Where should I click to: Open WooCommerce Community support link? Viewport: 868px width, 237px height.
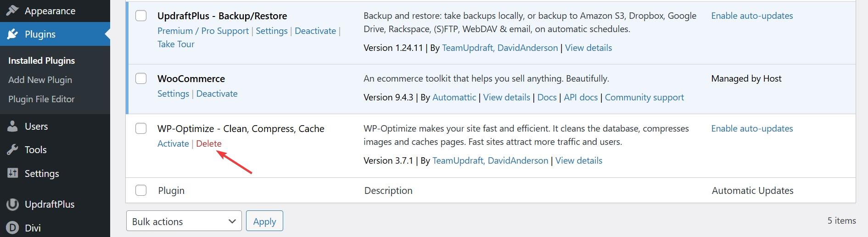pos(644,97)
